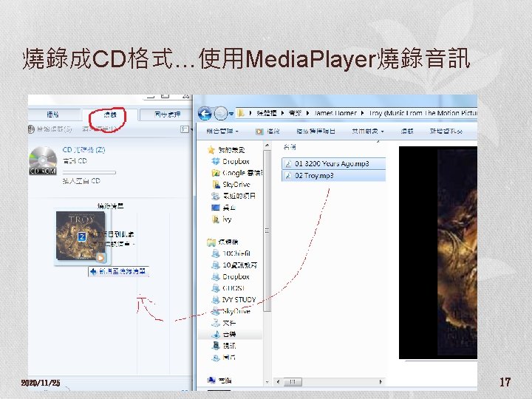The image size is (532, 399).
Task: Click the Explorer Back arrow button
Action: click(205, 113)
